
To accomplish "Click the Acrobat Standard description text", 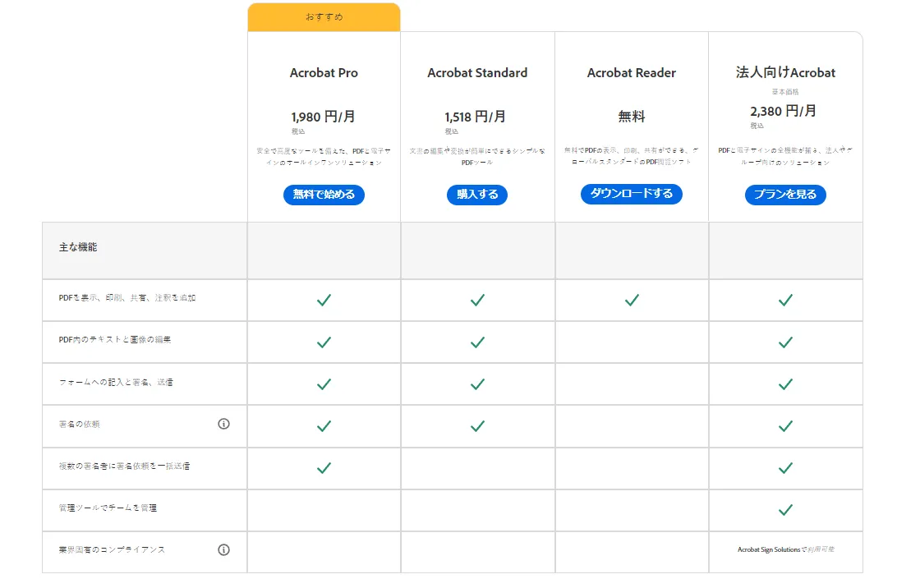I will (x=477, y=157).
